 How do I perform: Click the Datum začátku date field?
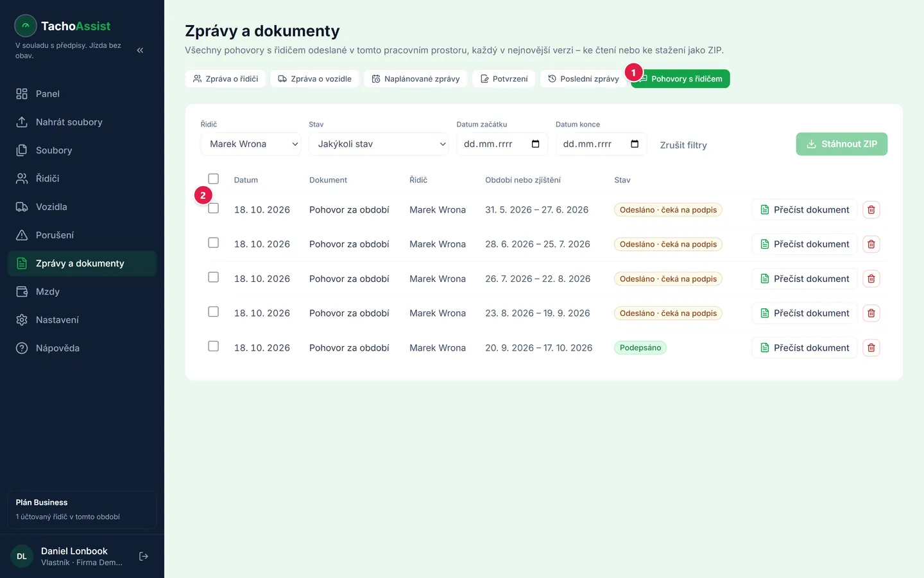point(502,144)
